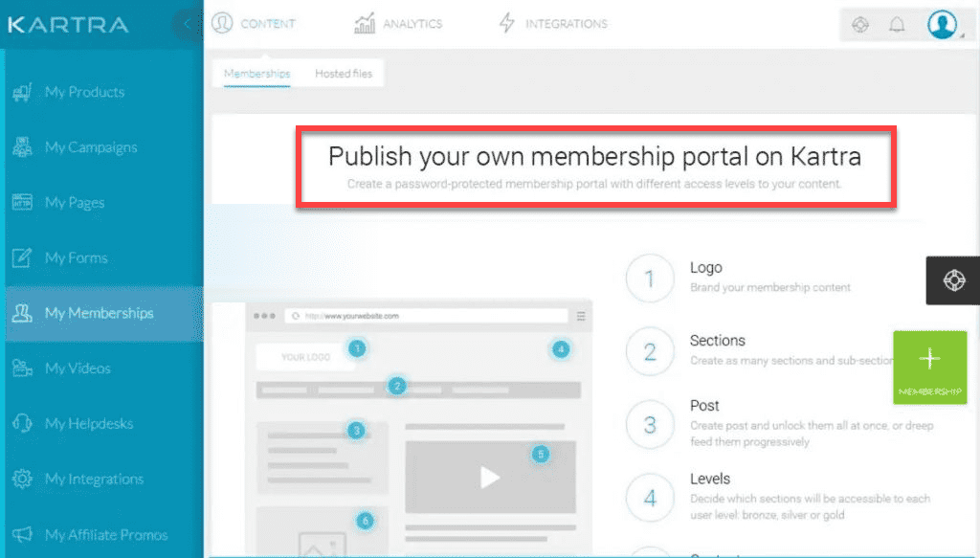Viewport: 980px width, 558px height.
Task: Click the help lifebuoy icon in the top bar
Action: coord(860,24)
